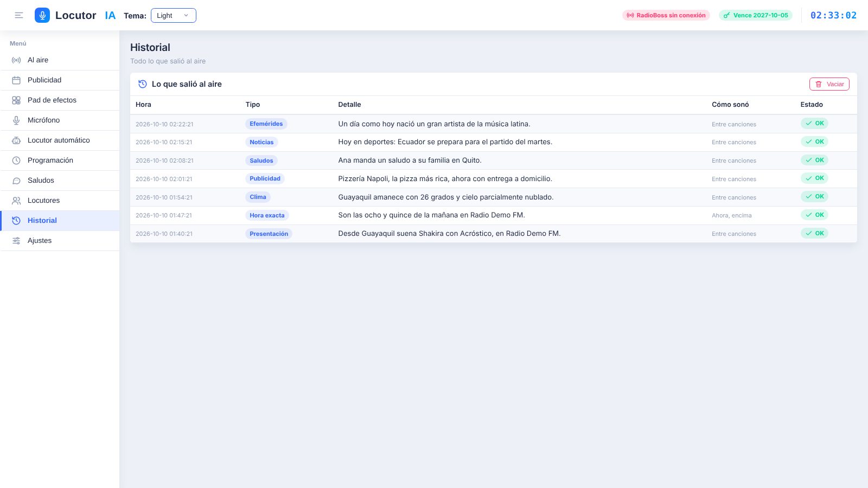This screenshot has height=488, width=868.
Task: Click the Historial history icon in sidebar
Action: [16, 221]
